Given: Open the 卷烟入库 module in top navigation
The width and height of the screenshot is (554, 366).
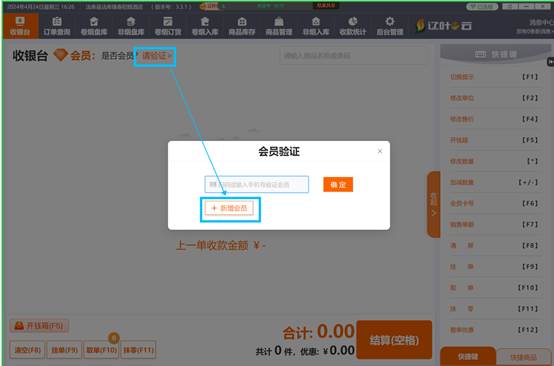Looking at the screenshot, I should coord(205,26).
